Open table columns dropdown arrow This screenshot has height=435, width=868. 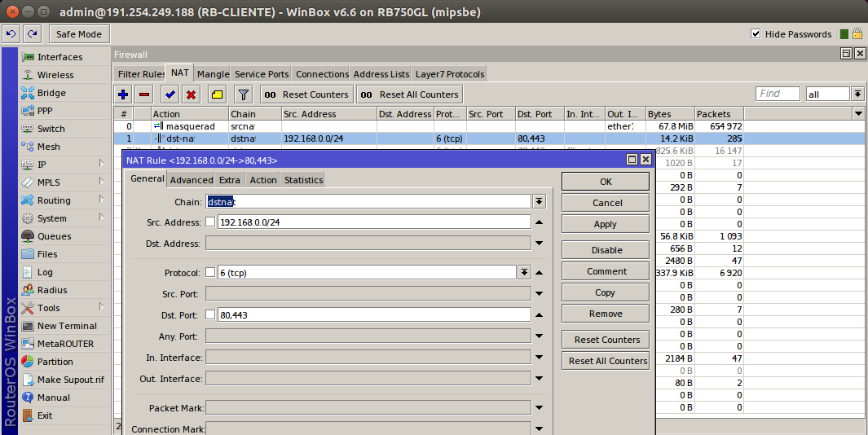tap(858, 113)
